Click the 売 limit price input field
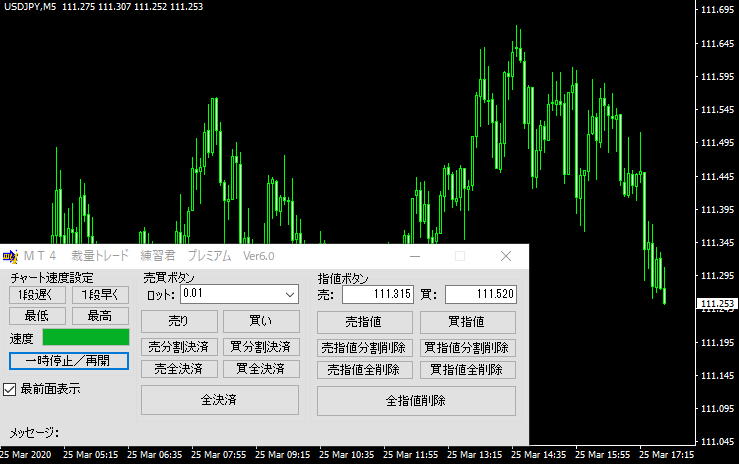Image resolution: width=739 pixels, height=464 pixels. [x=377, y=294]
